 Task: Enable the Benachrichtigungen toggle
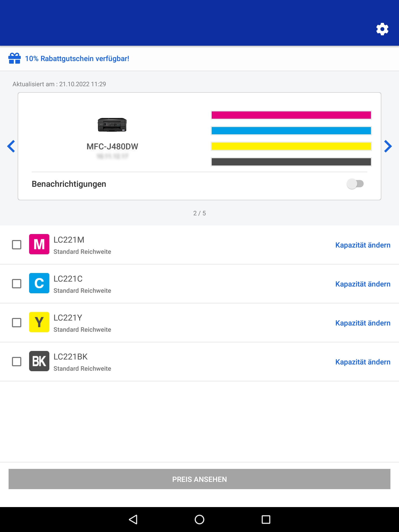[355, 184]
